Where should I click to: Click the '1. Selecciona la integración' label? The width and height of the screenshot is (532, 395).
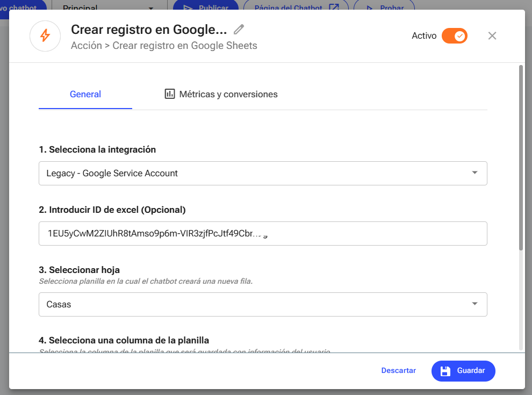click(x=97, y=149)
